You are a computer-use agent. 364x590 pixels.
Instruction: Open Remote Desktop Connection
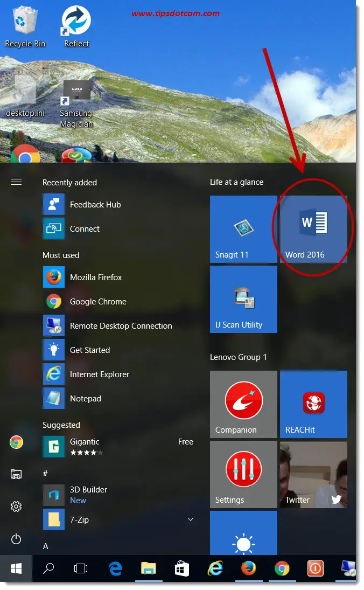click(118, 326)
